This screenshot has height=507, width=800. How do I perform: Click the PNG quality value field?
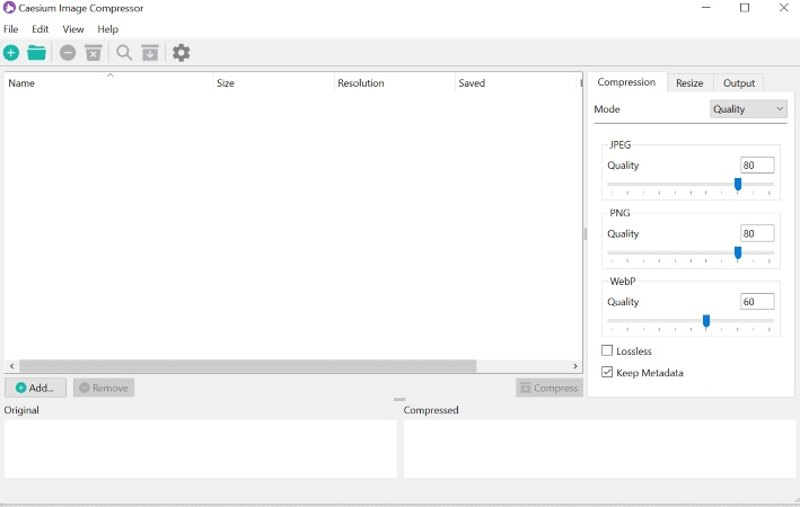point(757,234)
